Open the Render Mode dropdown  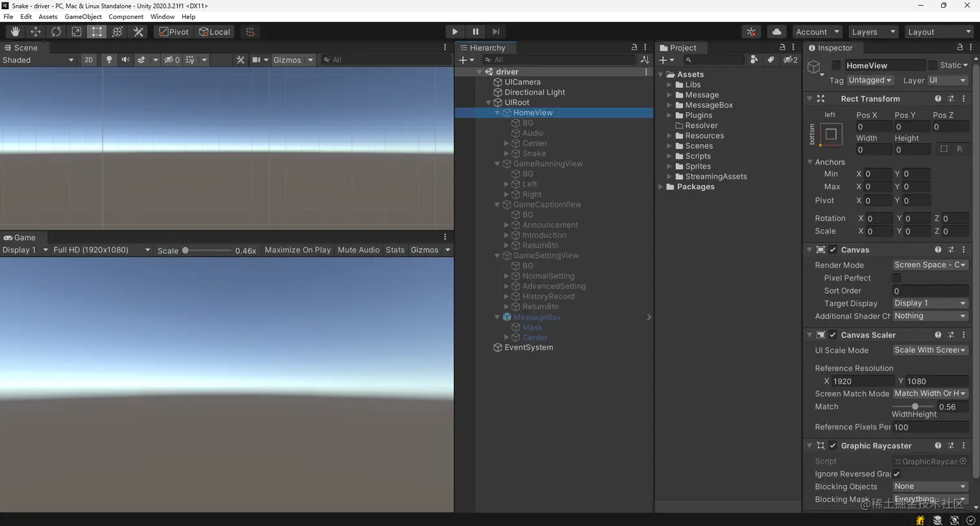[x=929, y=265]
